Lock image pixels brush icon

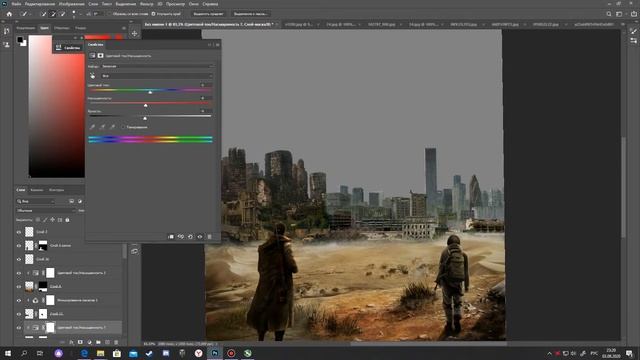(x=45, y=220)
